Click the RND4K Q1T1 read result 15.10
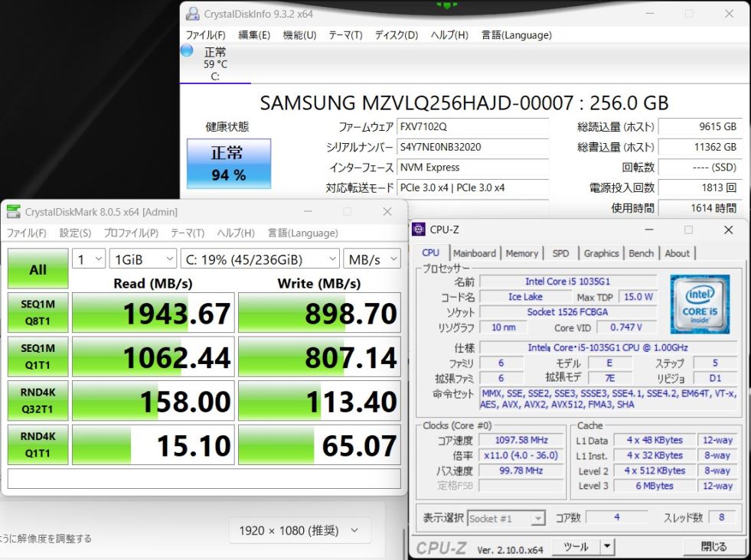 (x=153, y=444)
